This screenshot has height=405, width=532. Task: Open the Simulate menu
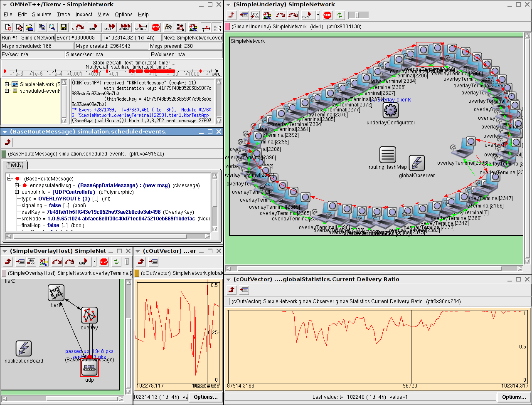pos(42,15)
